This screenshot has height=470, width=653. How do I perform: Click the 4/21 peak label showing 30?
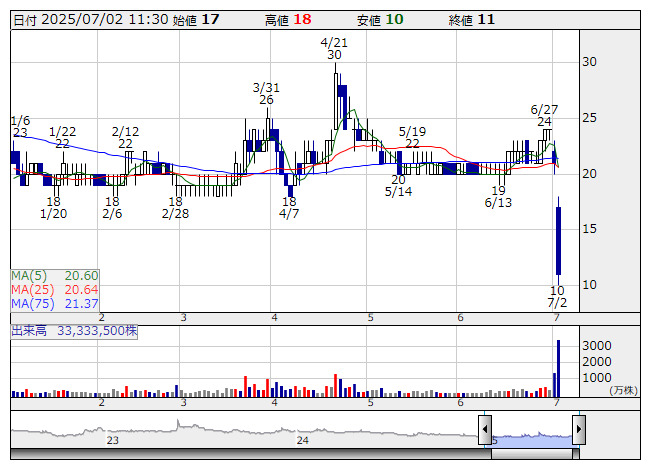click(x=334, y=49)
